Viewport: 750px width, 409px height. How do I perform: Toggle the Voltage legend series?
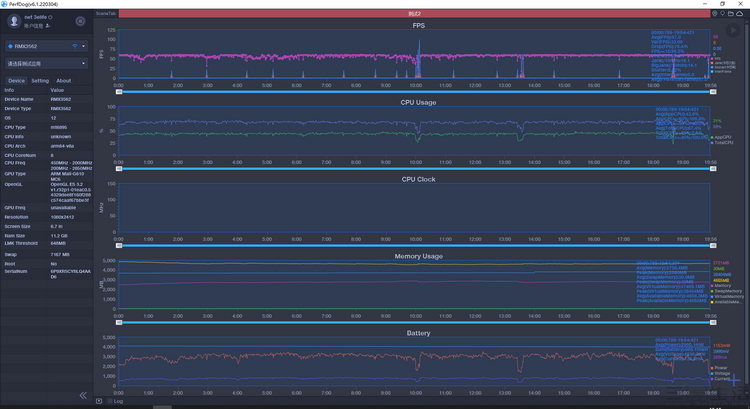coord(720,373)
